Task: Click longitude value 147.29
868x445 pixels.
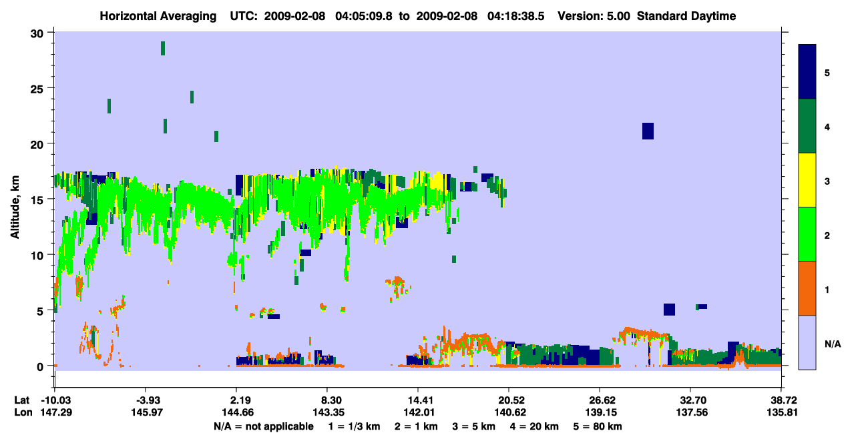Action: [x=55, y=412]
